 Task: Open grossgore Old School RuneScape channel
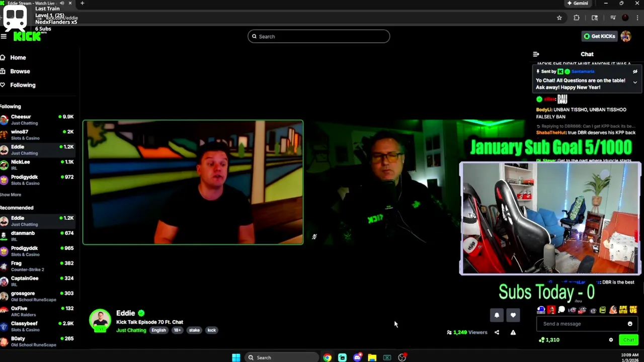tap(38, 296)
